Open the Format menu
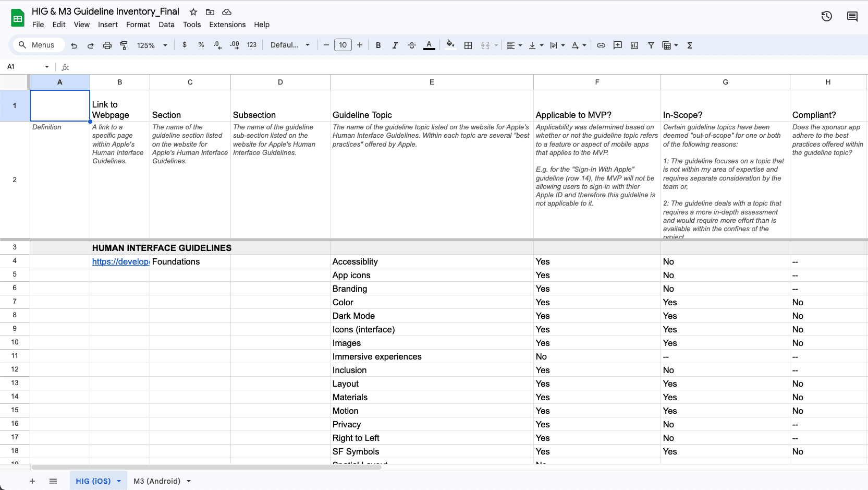Viewport: 868px width, 490px height. point(138,25)
